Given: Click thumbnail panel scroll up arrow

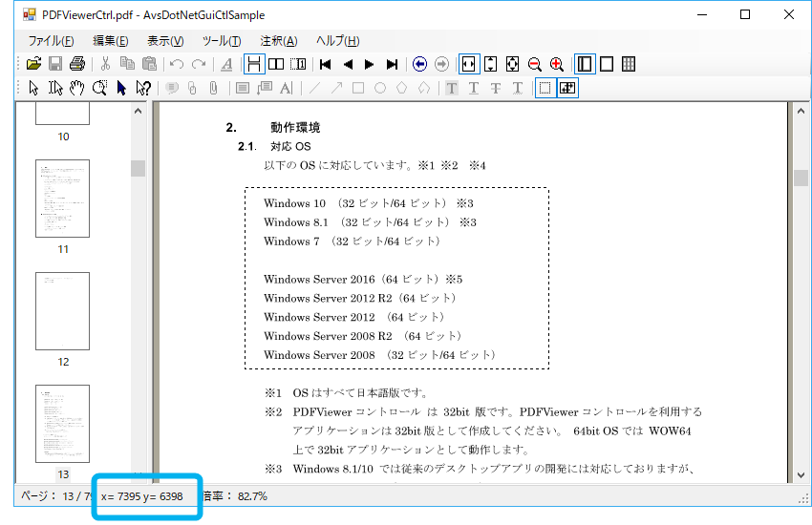Looking at the screenshot, I should click(138, 111).
